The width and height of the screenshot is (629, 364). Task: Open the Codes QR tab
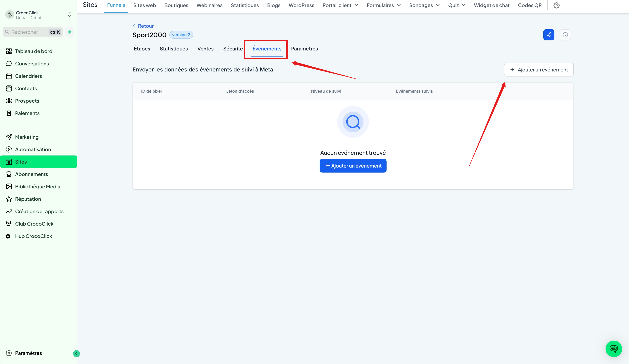coord(530,5)
